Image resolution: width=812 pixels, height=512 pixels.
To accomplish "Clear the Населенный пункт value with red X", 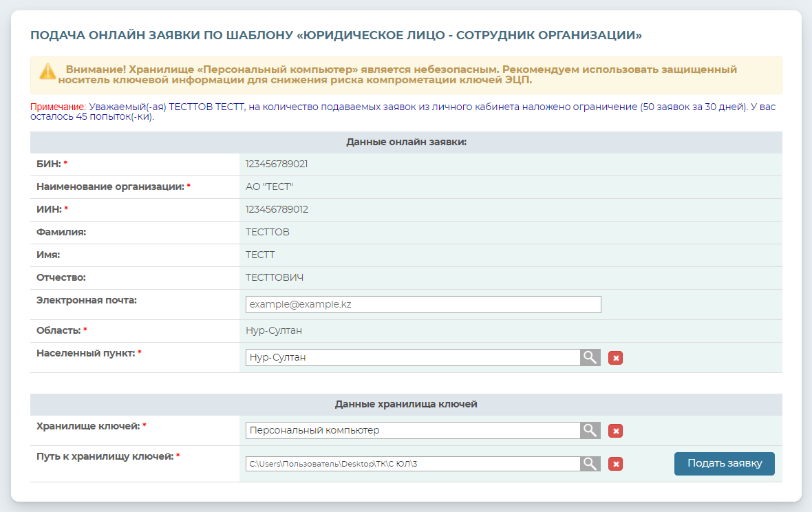I will [616, 358].
